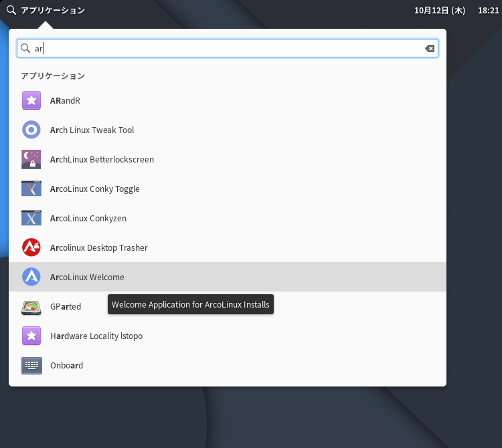Click the magnifier icon inside search field
Image resolution: width=502 pixels, height=448 pixels.
pyautogui.click(x=25, y=48)
